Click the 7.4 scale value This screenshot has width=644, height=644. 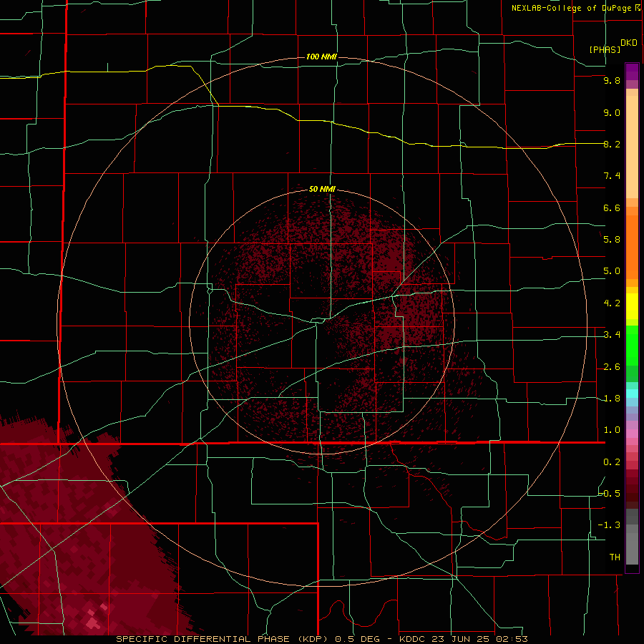coord(612,176)
